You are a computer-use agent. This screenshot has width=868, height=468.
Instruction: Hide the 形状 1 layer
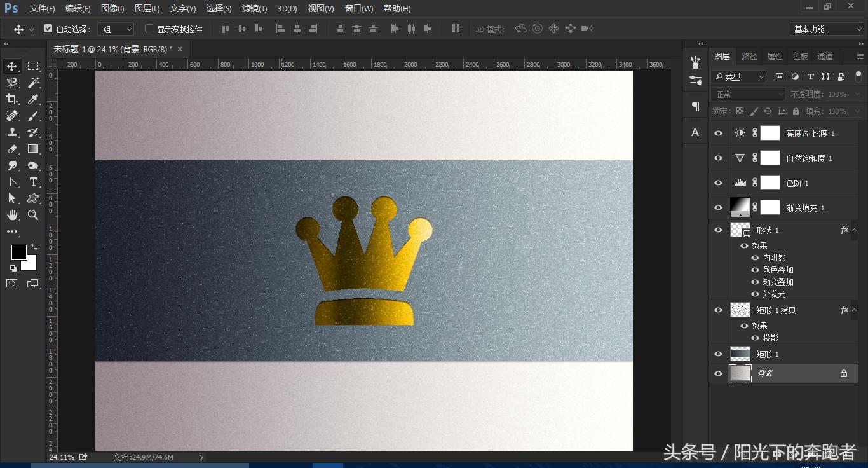pos(719,230)
